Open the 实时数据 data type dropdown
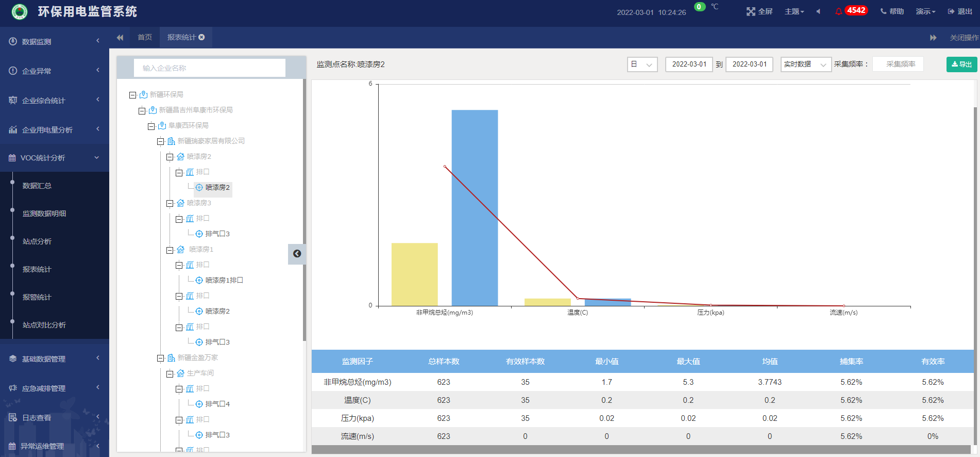Screen dimensions: 980x457 coord(805,64)
